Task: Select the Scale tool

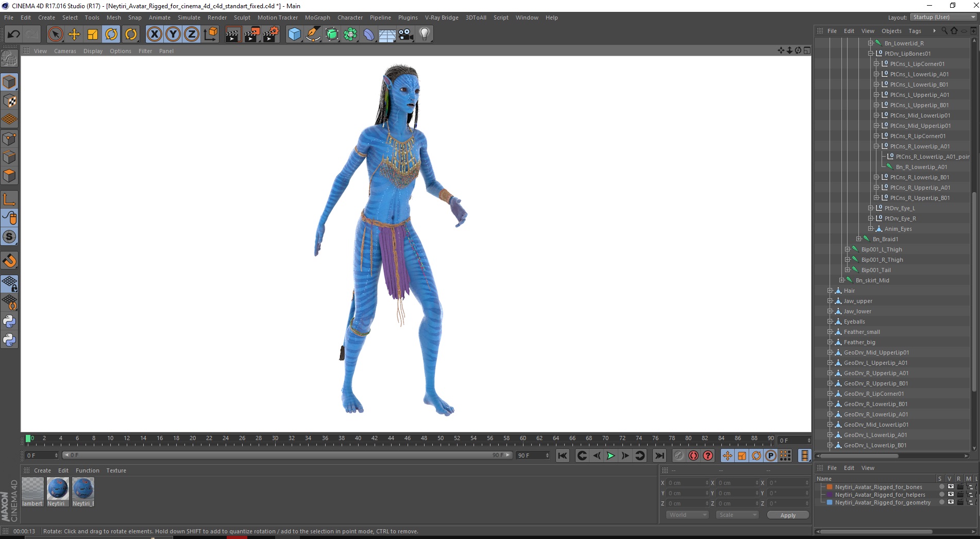Action: (93, 35)
